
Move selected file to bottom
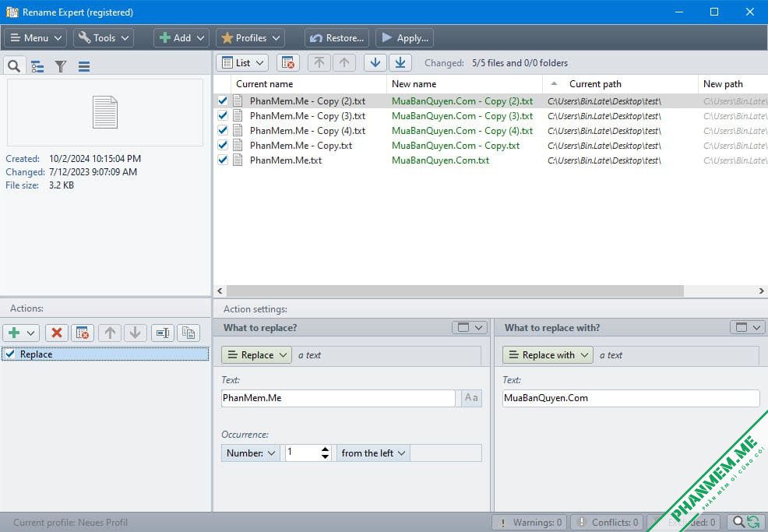(x=400, y=63)
